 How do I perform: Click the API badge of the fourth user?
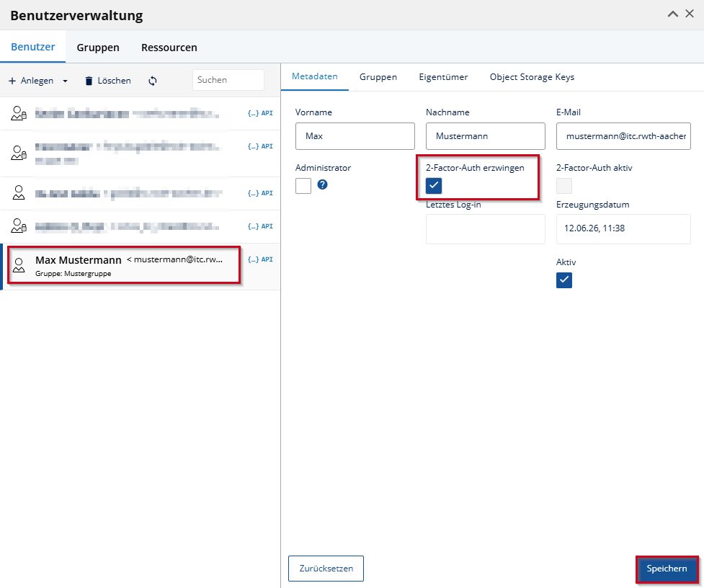(x=260, y=226)
